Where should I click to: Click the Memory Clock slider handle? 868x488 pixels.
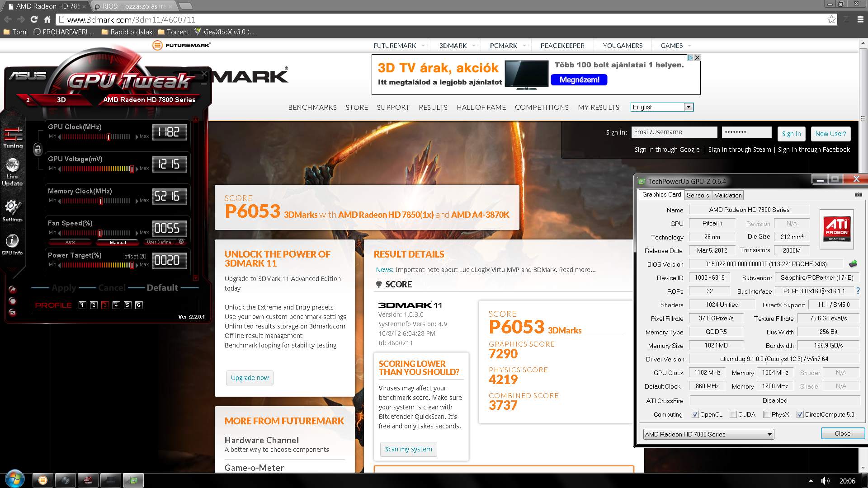pos(101,201)
